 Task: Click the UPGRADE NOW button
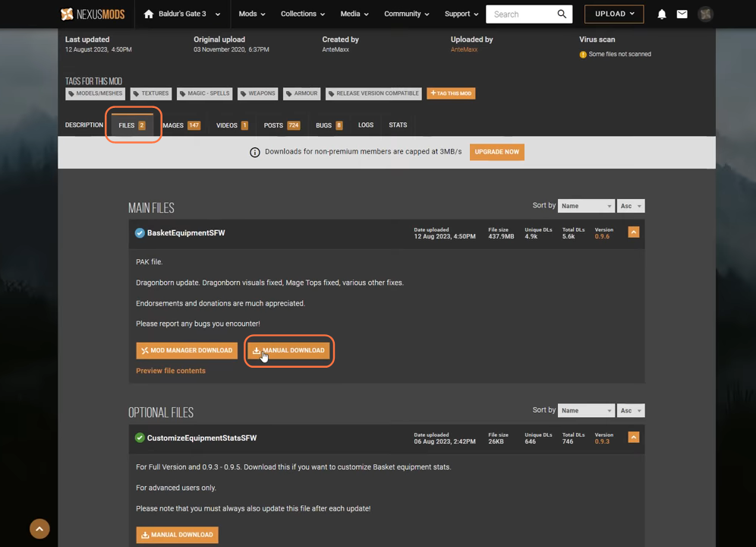click(496, 152)
